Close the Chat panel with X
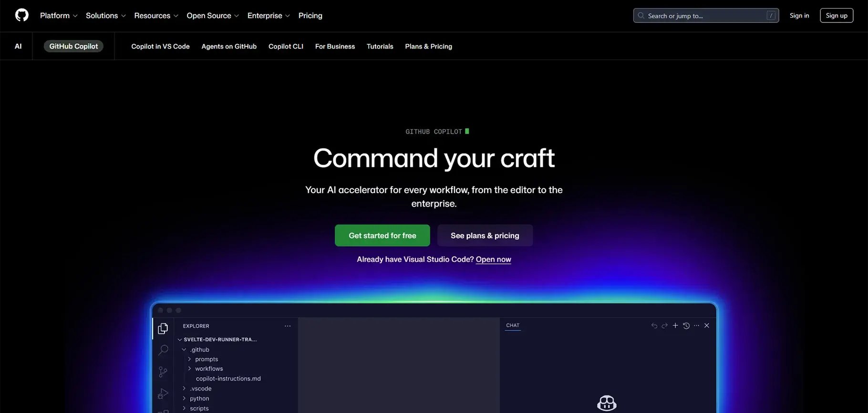Screen dimensions: 868x413 click(707, 326)
